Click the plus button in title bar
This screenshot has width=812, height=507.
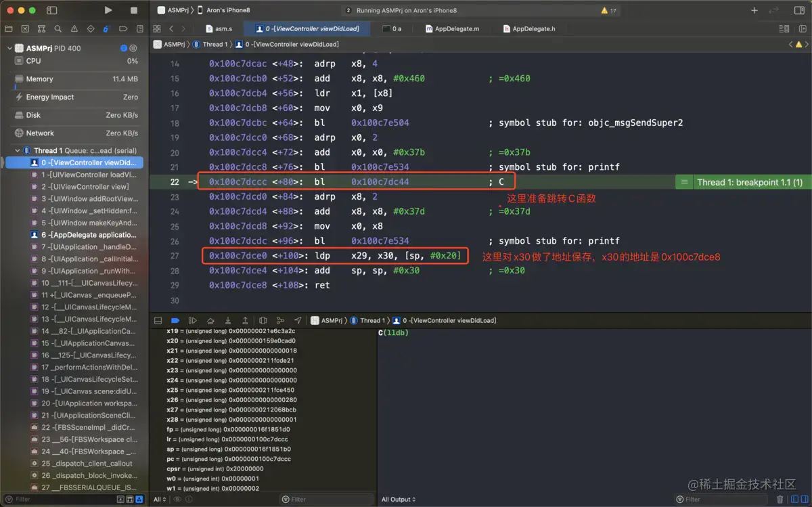(754, 10)
